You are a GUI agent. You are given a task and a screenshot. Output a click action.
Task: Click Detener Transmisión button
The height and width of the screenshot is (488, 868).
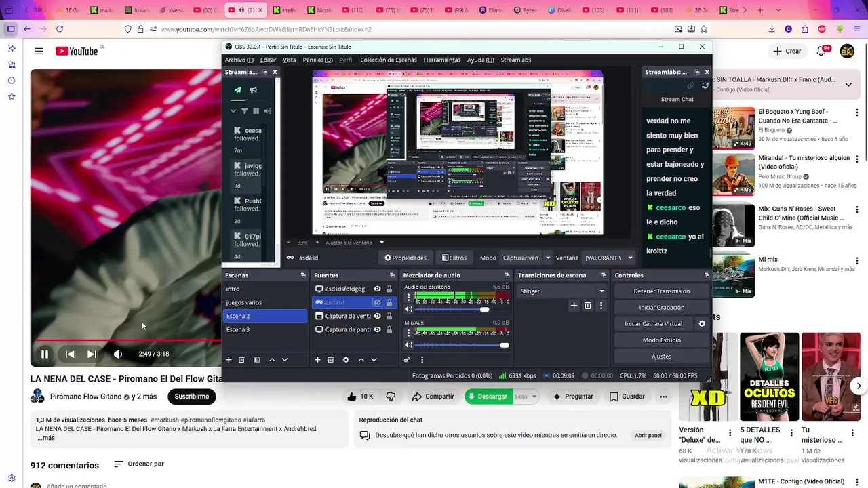[661, 291]
